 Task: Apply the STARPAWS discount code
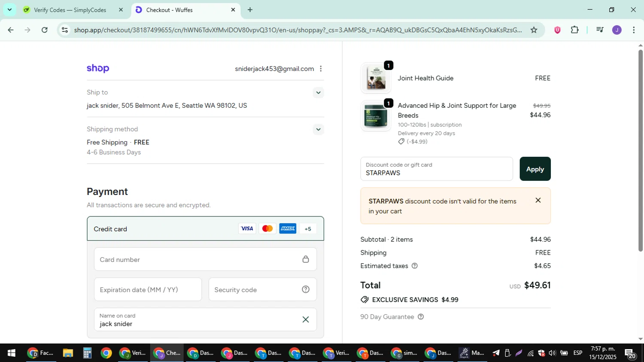point(535,169)
